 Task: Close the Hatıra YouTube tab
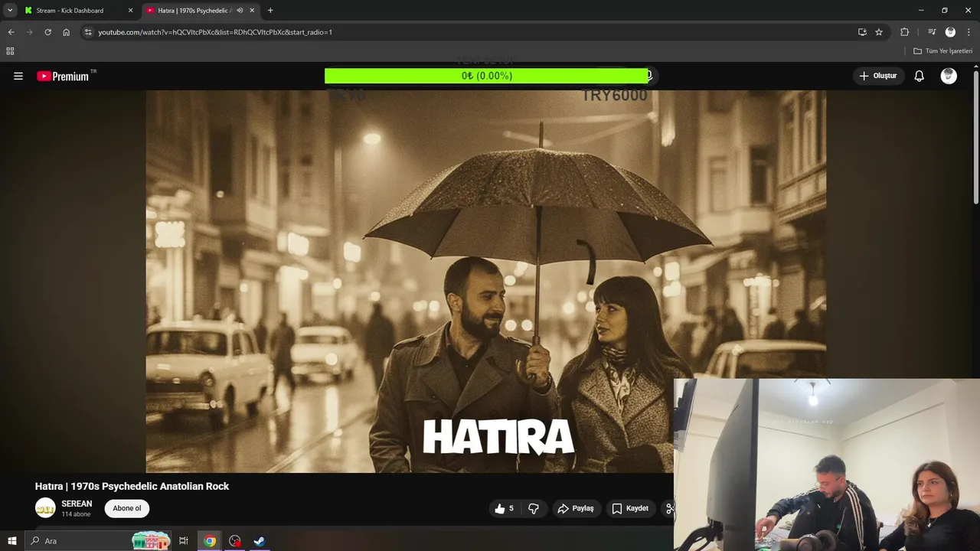[x=252, y=11]
